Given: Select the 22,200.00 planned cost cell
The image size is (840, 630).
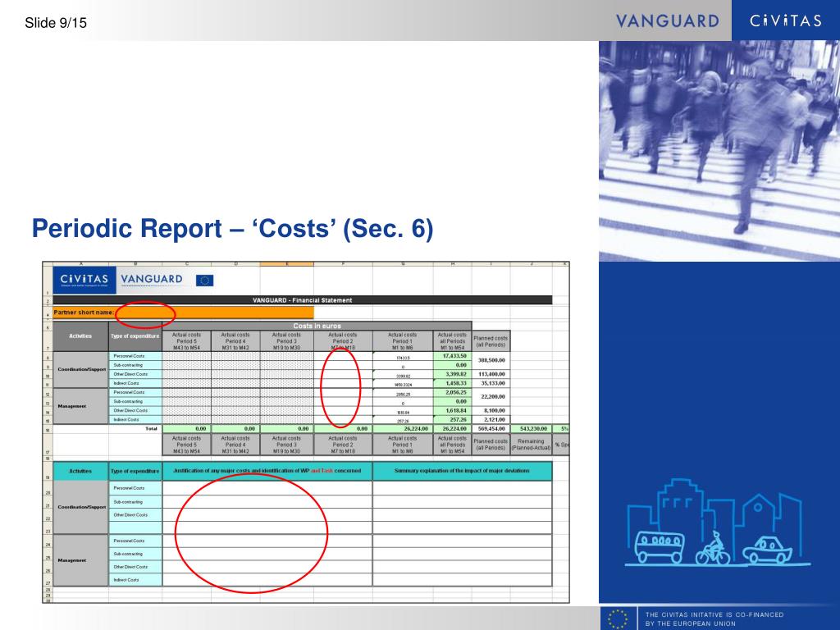Looking at the screenshot, I should pyautogui.click(x=491, y=397).
